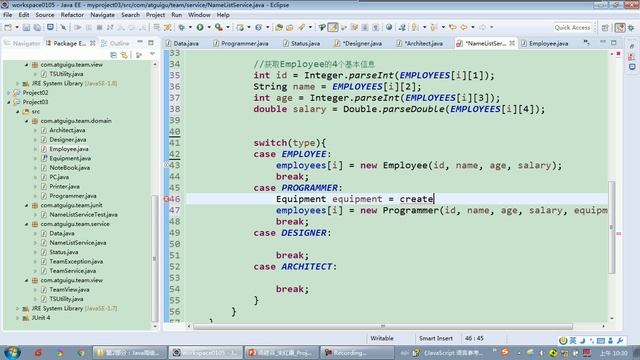Viewport: 640px width, 360px height.
Task: Click the green Run toolbar icon
Action: click(x=200, y=27)
